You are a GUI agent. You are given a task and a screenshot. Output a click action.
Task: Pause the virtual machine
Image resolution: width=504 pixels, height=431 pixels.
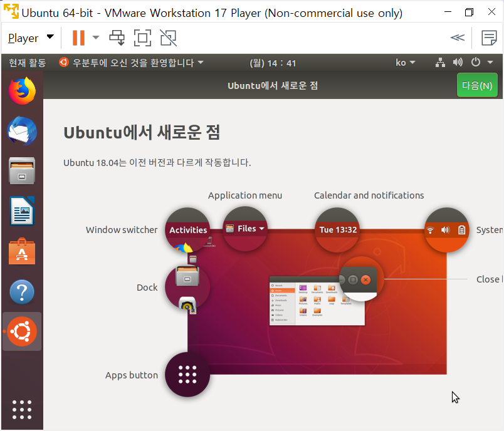pyautogui.click(x=78, y=38)
